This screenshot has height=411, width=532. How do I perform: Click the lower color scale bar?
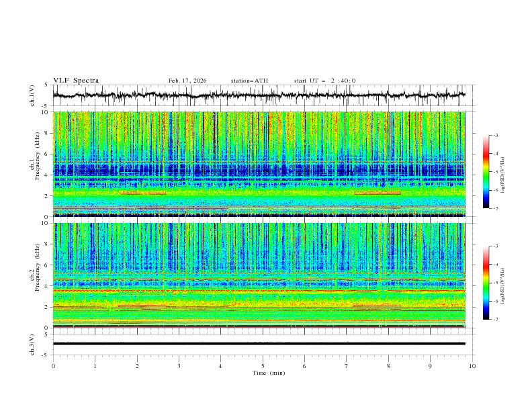[486, 283]
